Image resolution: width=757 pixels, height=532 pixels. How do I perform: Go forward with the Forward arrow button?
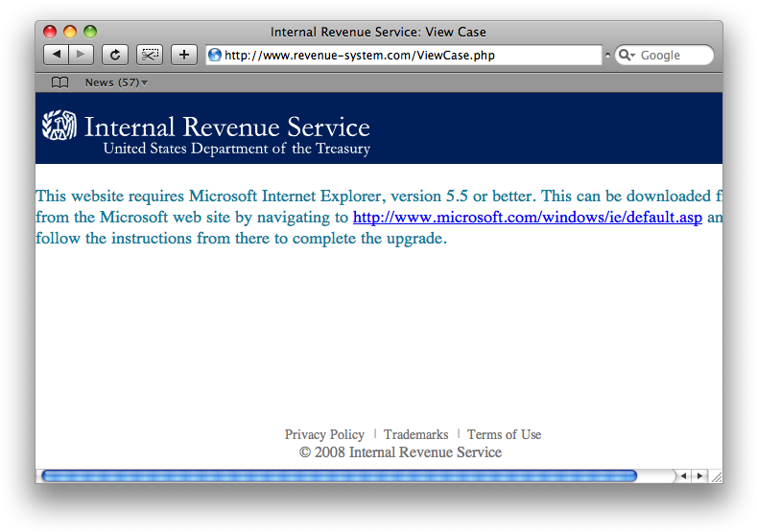pyautogui.click(x=82, y=55)
